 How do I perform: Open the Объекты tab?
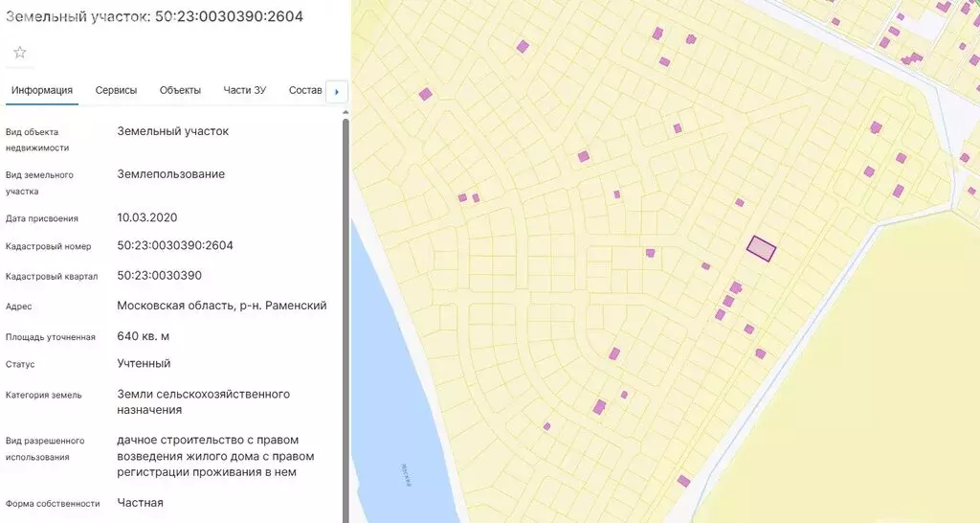click(180, 90)
